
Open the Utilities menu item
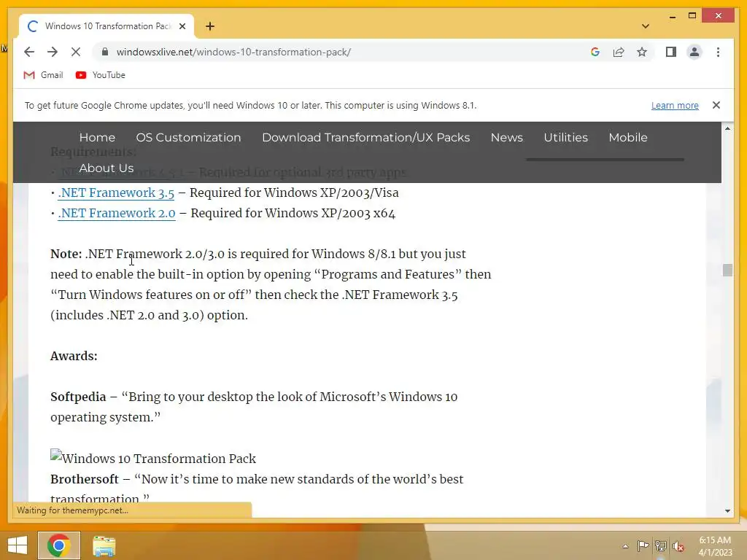[565, 137]
